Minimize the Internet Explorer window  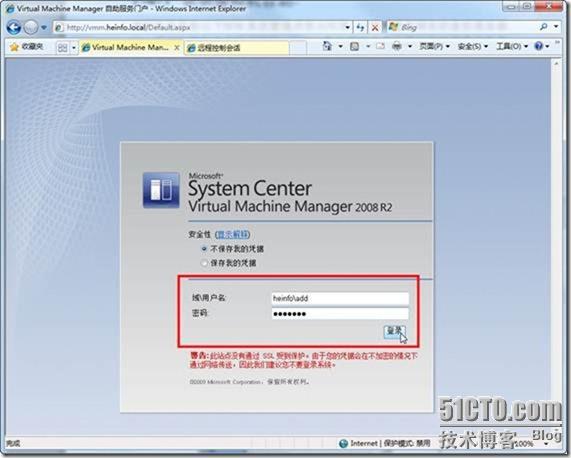coord(512,6)
